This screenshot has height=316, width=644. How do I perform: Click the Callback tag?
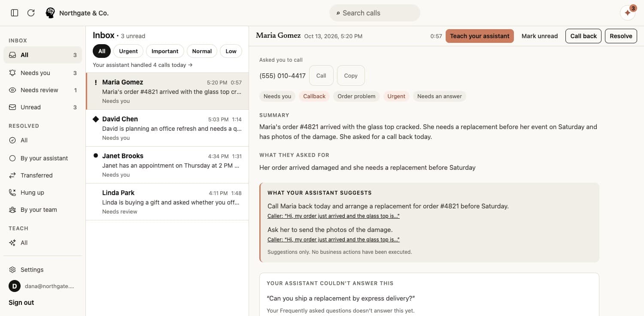pyautogui.click(x=314, y=96)
